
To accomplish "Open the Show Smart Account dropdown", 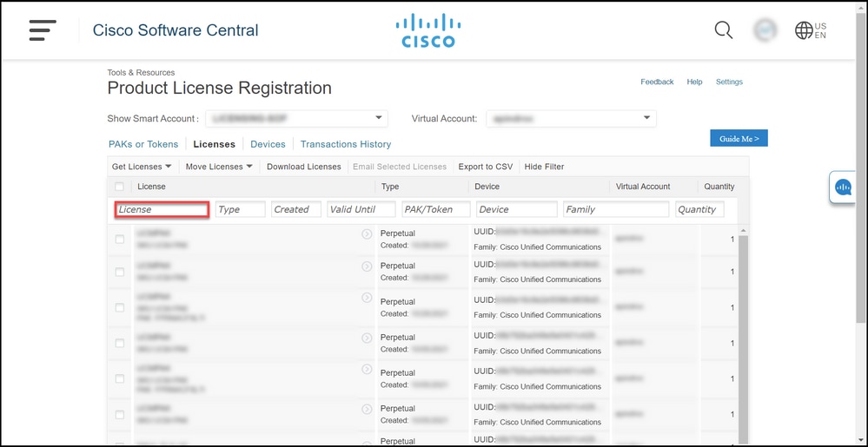I will [296, 118].
